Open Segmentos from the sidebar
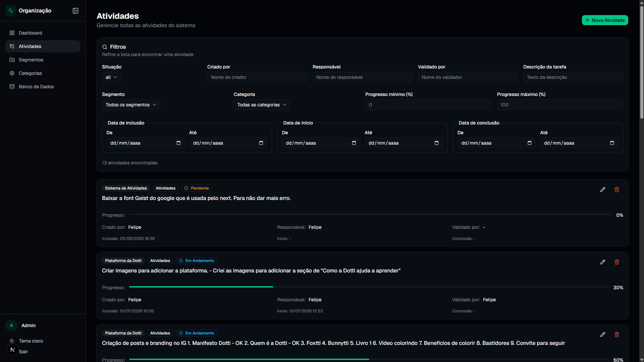This screenshot has height=362, width=644. 43,60
